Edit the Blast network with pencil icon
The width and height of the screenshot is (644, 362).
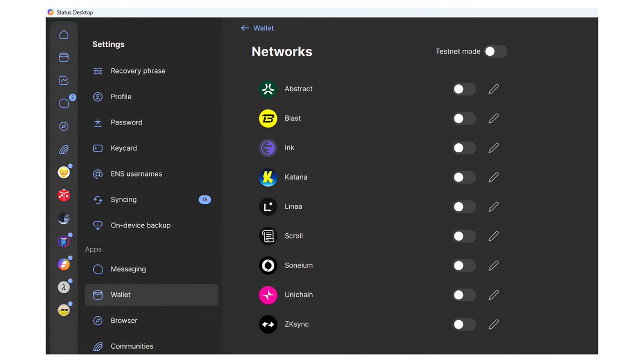[x=494, y=119]
